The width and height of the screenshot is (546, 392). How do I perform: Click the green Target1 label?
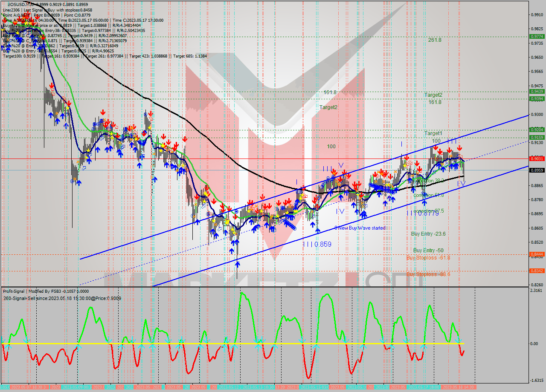(433, 133)
